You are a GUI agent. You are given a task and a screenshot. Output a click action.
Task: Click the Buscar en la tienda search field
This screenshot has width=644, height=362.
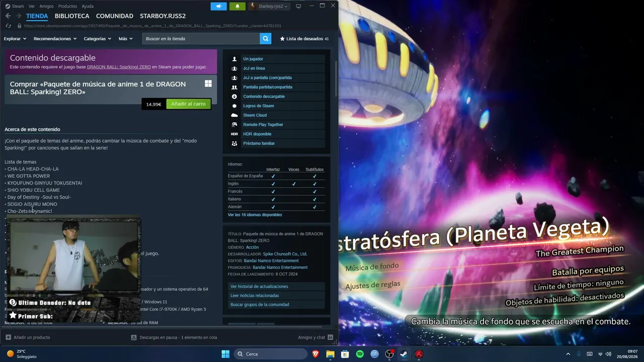point(201,39)
